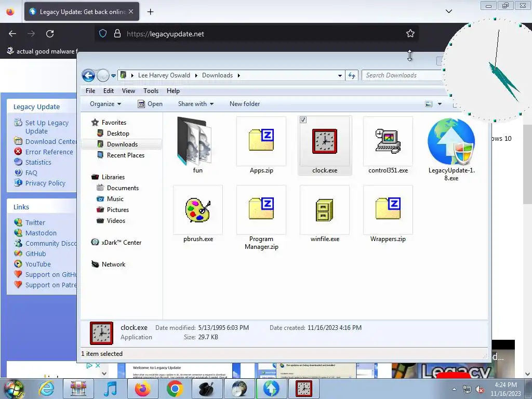Select the Apps.zip file icon
The image size is (532, 399).
click(261, 140)
